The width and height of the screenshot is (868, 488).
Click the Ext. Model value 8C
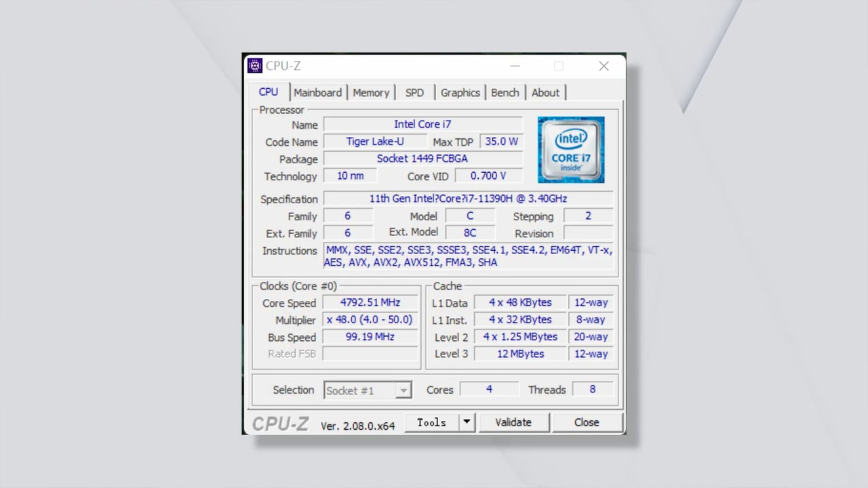click(x=470, y=232)
